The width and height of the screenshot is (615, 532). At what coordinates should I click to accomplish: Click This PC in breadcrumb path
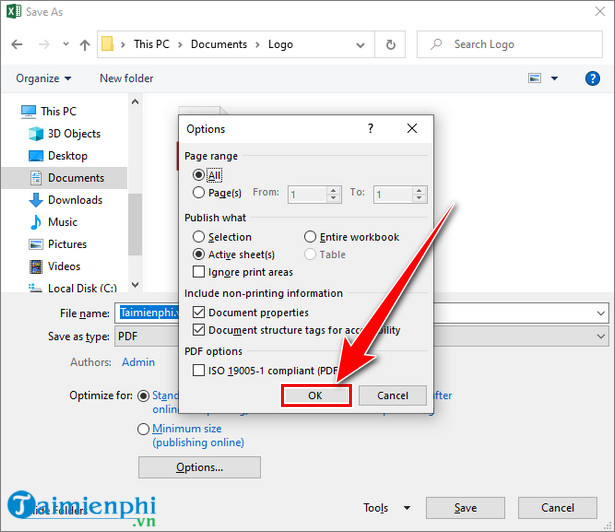click(x=152, y=44)
